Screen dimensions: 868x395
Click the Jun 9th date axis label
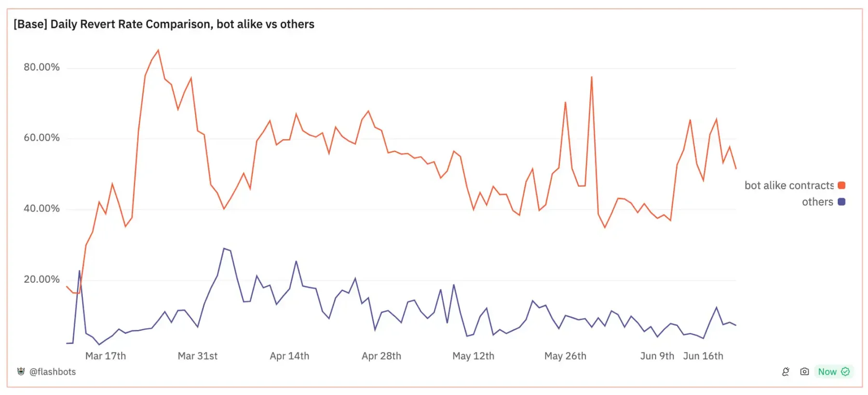pos(657,356)
